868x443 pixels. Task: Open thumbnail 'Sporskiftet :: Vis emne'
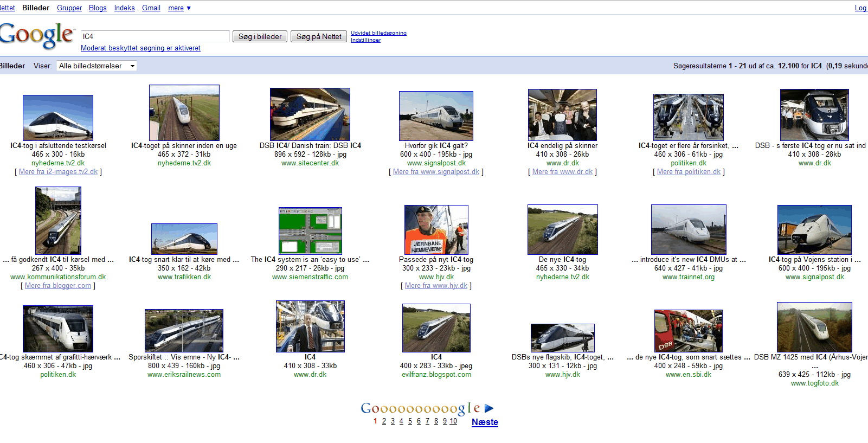[x=184, y=331]
